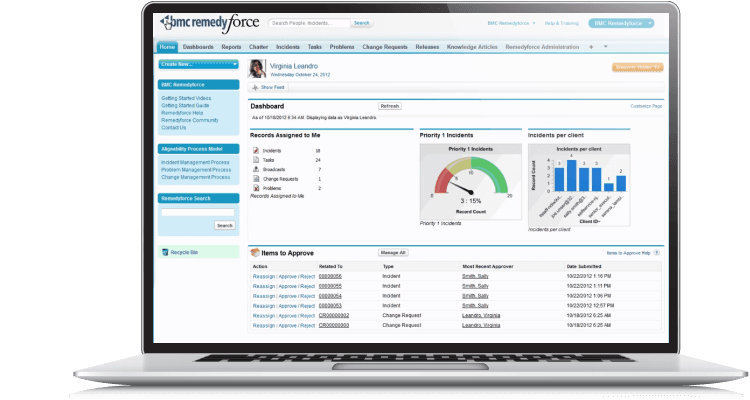Screen dimensions: 750x400
Task: Select the Home tab
Action: [167, 47]
